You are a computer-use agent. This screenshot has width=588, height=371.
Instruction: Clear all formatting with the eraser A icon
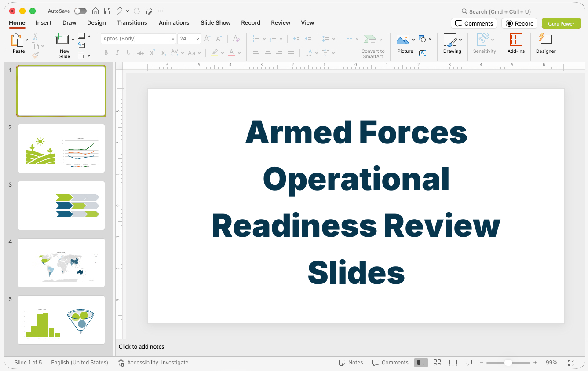pos(236,39)
